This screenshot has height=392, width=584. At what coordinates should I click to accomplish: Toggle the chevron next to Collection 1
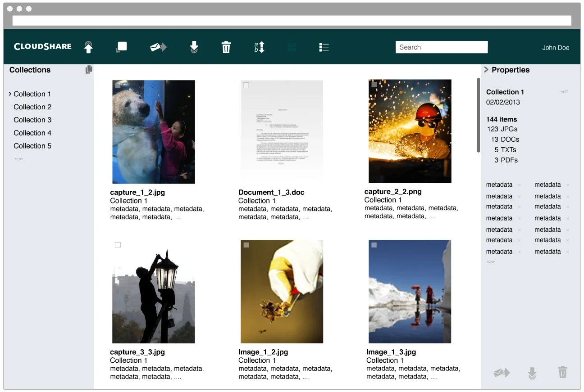(10, 94)
